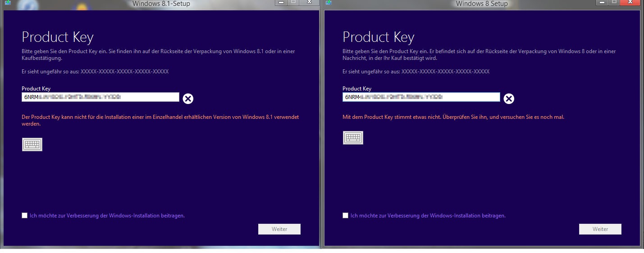Close the Windows 8.1-Setup window
The image size is (644, 253).
309,2
